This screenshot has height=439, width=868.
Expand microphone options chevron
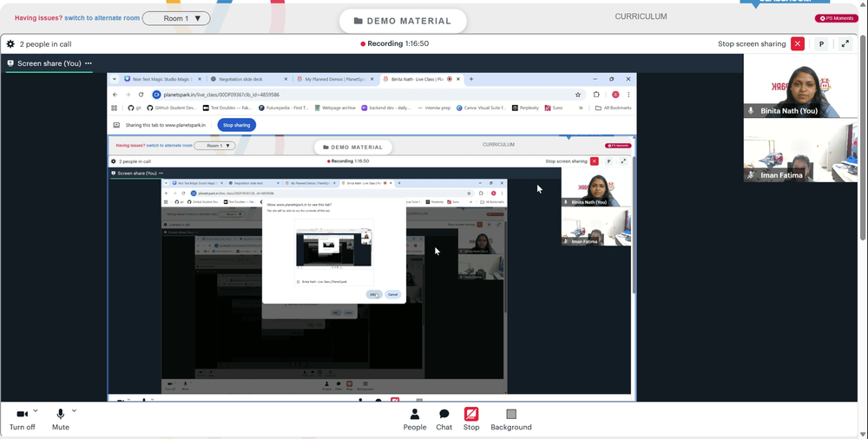click(x=74, y=410)
